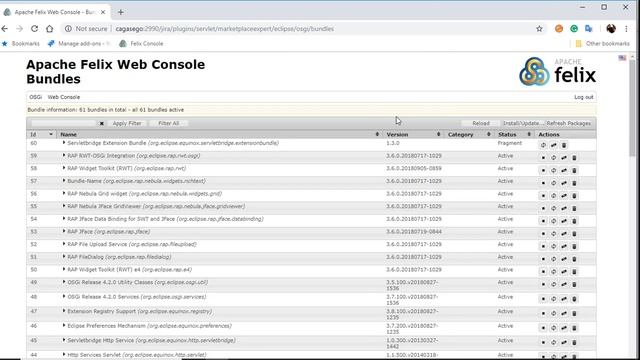Update the Extension Registry Support bundle
This screenshot has width=640, height=360.
[564, 313]
